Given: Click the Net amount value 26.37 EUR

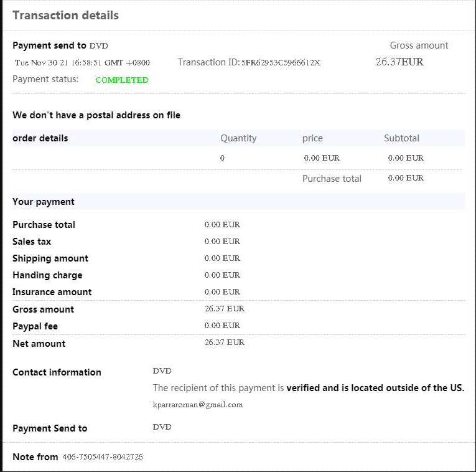Looking at the screenshot, I should tap(225, 342).
